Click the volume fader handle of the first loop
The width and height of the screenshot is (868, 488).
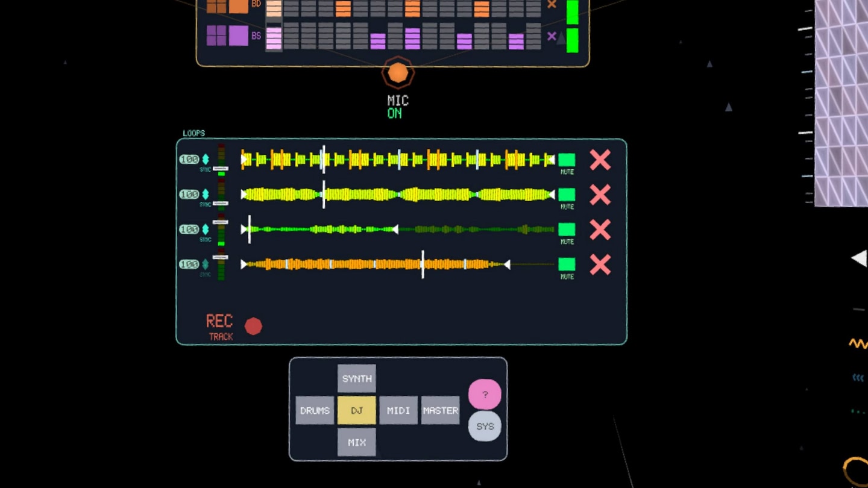(221, 168)
